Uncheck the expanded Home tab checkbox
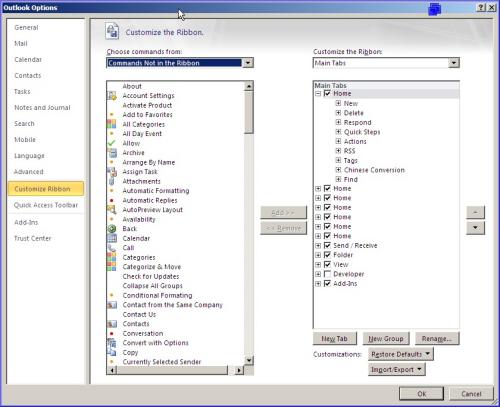Image resolution: width=500 pixels, height=407 pixels. [x=327, y=93]
